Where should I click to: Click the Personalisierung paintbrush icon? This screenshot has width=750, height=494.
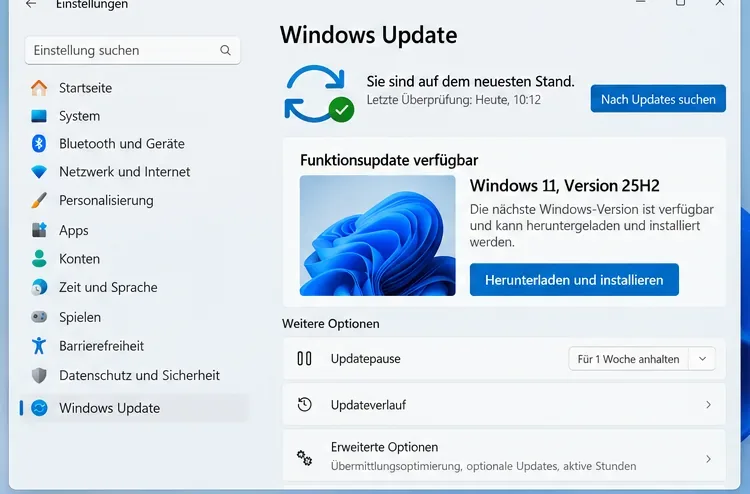(x=39, y=200)
